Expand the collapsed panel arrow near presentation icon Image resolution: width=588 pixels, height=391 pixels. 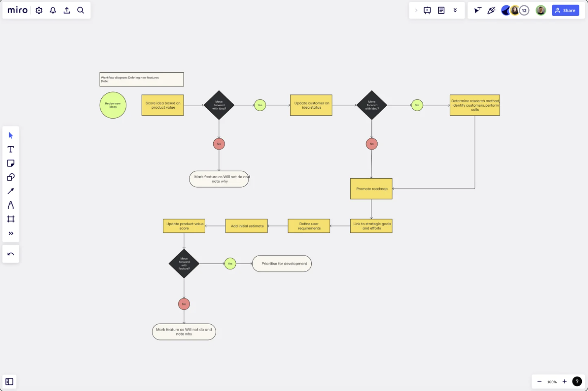(416, 10)
